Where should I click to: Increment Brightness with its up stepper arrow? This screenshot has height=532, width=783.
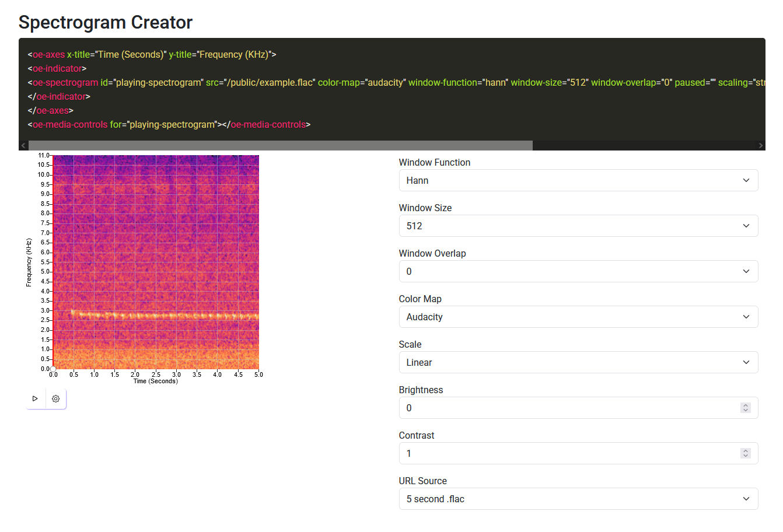pyautogui.click(x=745, y=405)
